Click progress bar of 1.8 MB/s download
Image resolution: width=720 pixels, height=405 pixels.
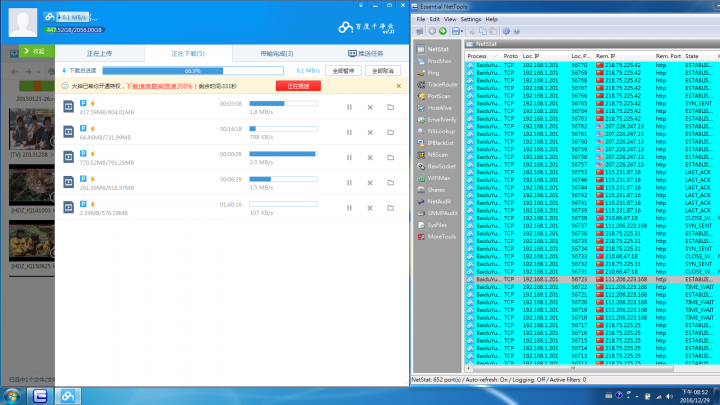283,103
